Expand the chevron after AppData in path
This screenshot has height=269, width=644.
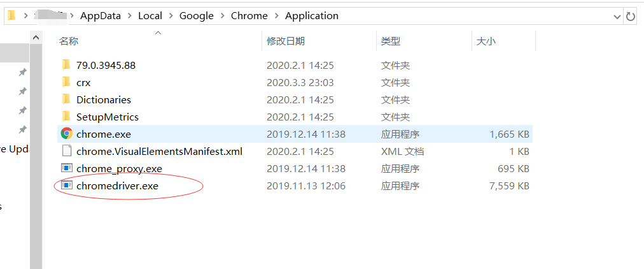tap(130, 16)
